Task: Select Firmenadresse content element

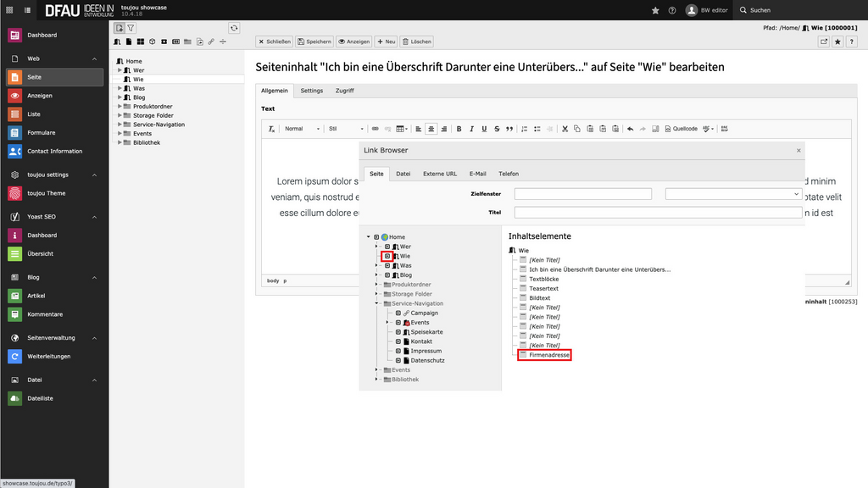Action: coord(549,355)
